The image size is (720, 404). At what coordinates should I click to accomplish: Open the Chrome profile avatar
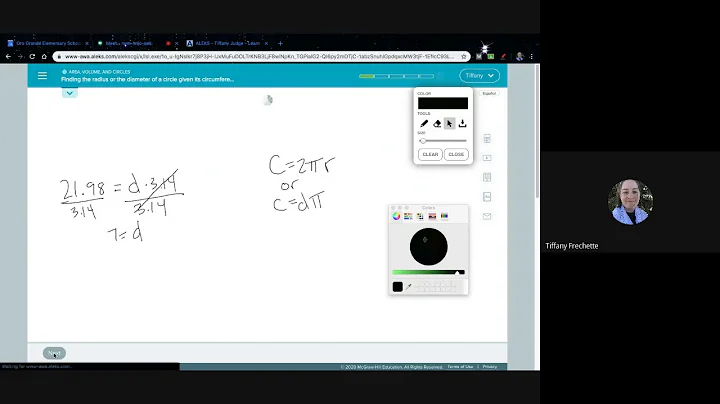point(519,56)
